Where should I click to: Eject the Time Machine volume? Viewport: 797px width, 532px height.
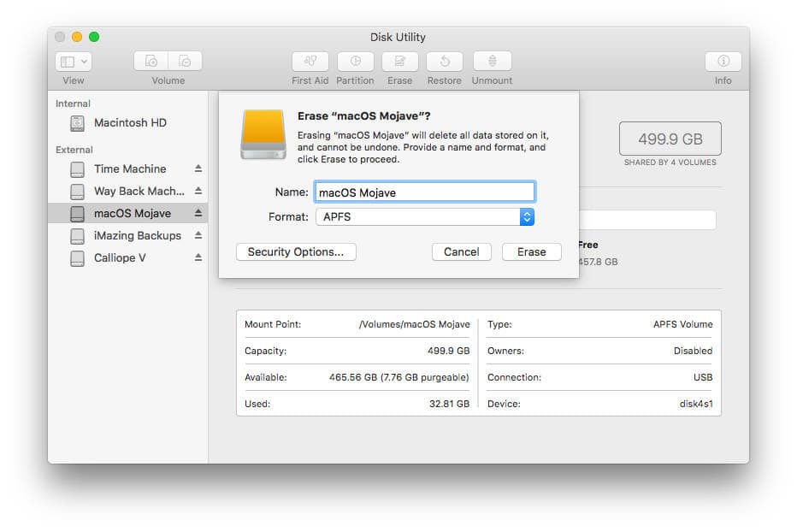(x=198, y=168)
